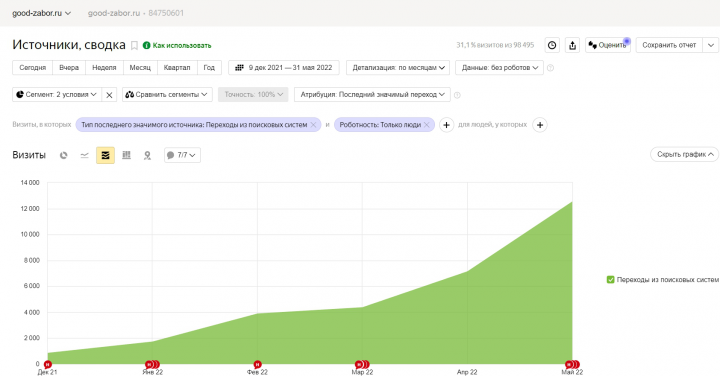
Task: Click help icon next to attribution dropdown
Action: pos(457,95)
